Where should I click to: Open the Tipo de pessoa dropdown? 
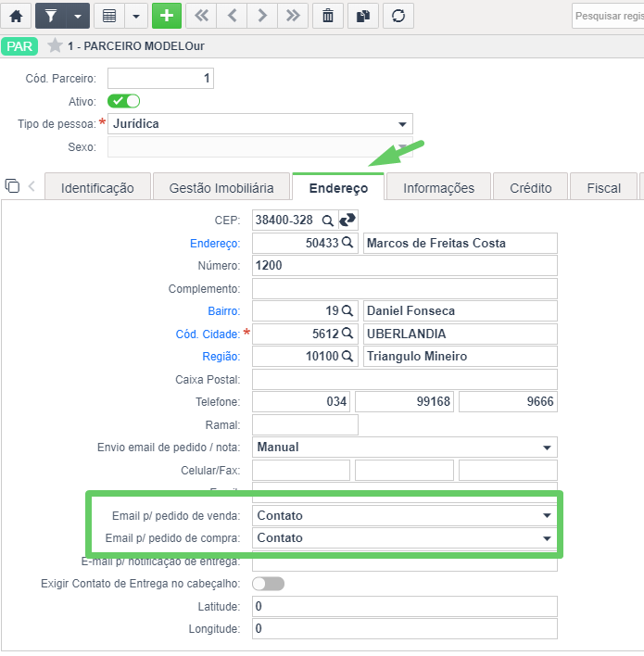pyautogui.click(x=260, y=124)
